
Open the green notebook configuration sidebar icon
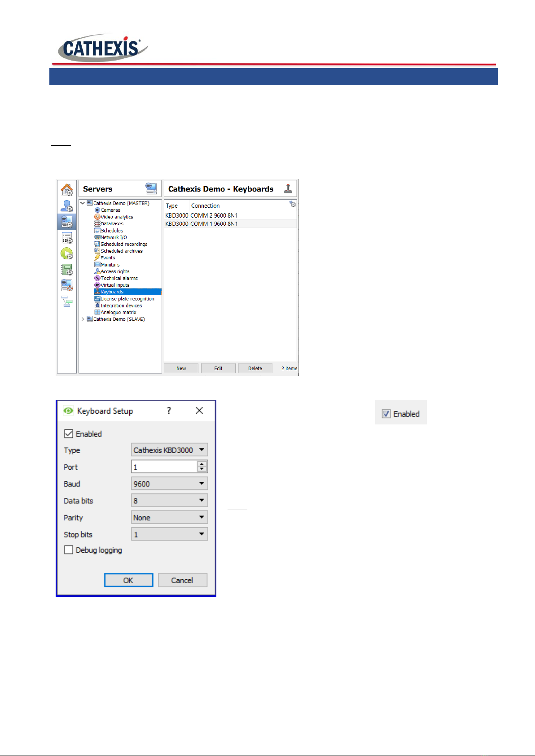[x=67, y=269]
